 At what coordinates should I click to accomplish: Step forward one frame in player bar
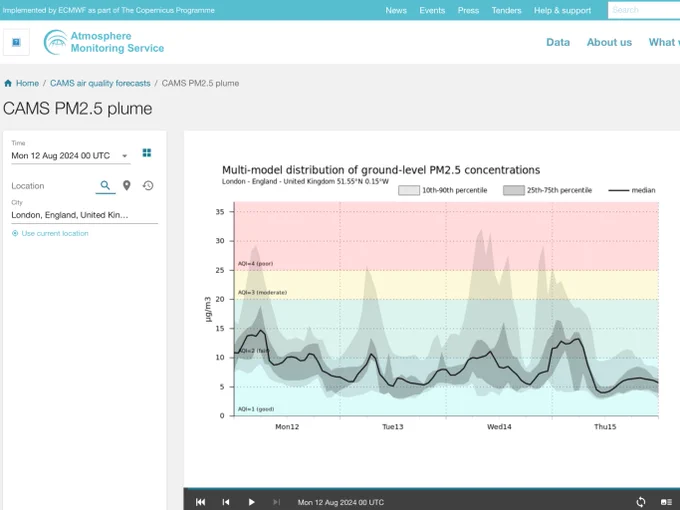pyautogui.click(x=276, y=502)
